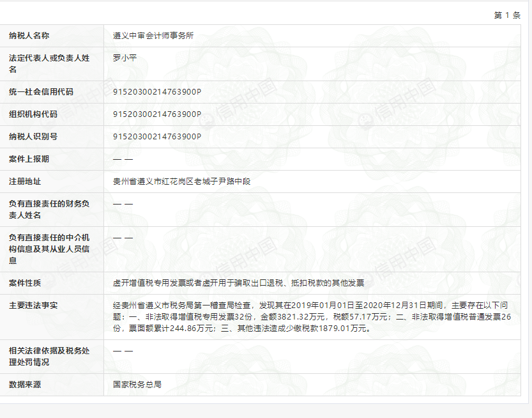Screen dimensions: 532x418
Task: Select the '数据来源' row label
Action: 25,385
